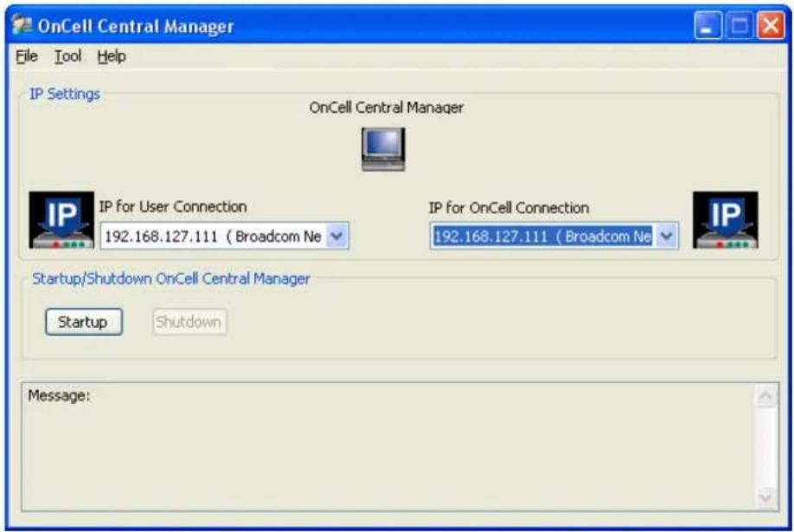Click 'OnCell Central Manager' label above computer icon
Image resolution: width=794 pixels, height=532 pixels.
387,107
